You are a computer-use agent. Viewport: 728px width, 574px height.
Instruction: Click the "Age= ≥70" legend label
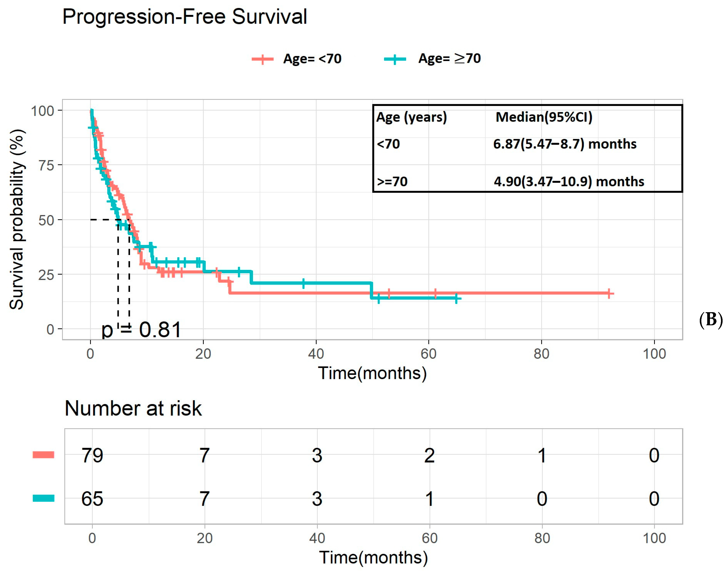click(449, 59)
